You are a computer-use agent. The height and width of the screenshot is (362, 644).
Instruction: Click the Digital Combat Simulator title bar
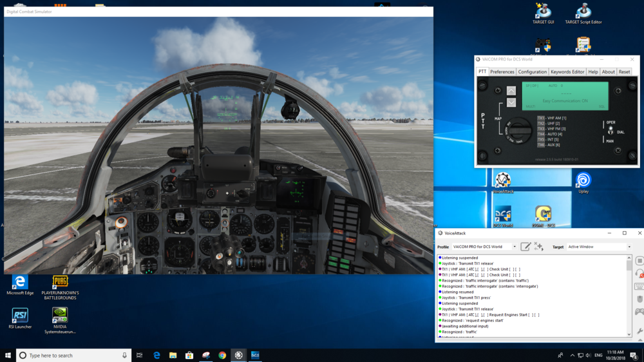tap(218, 12)
